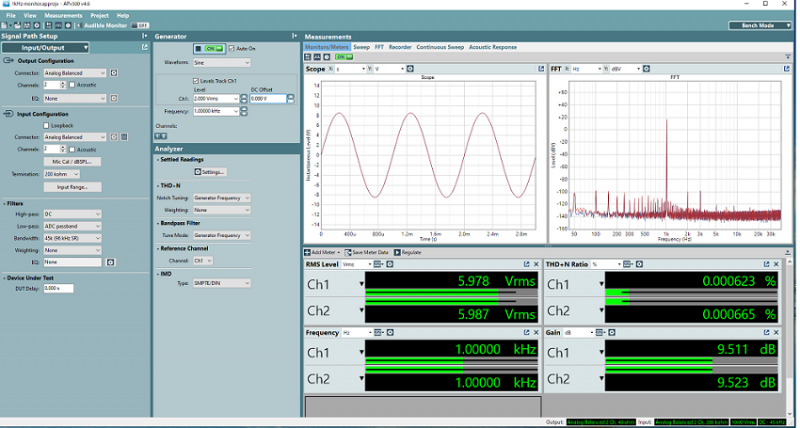Open the Low-pass ADC passband dropdown

72,226
